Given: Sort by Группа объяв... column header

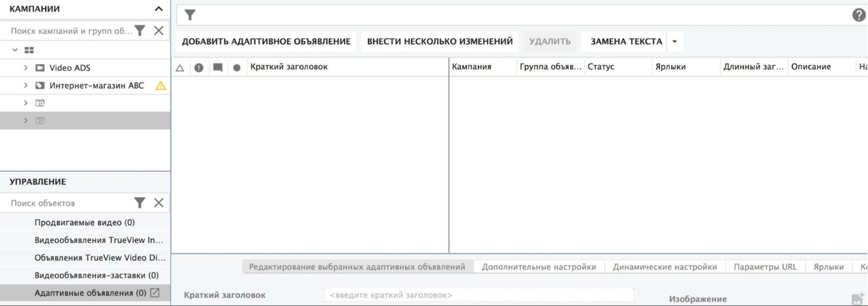Looking at the screenshot, I should click(551, 67).
